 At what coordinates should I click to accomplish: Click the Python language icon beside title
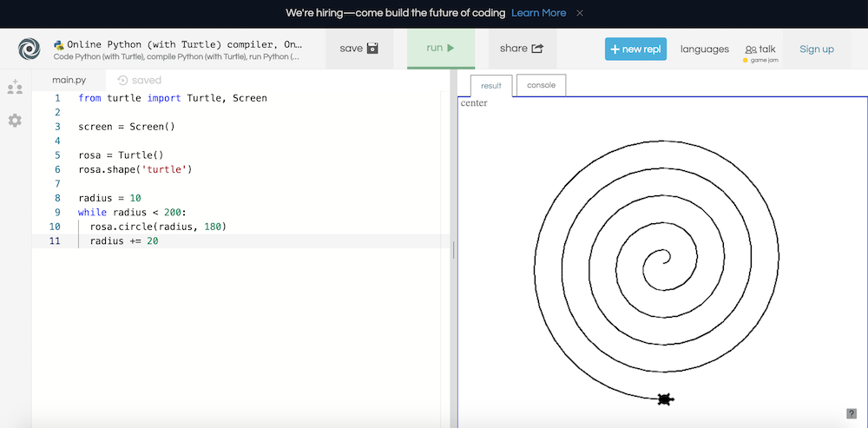click(59, 44)
